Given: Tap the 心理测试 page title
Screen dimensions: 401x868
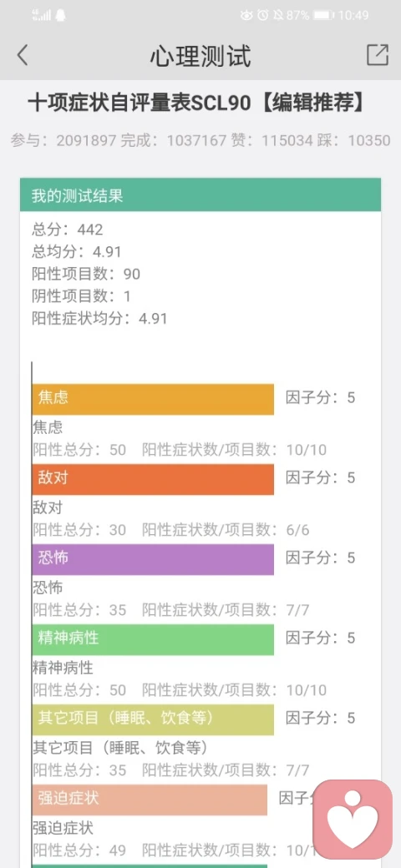Looking at the screenshot, I should click(200, 56).
